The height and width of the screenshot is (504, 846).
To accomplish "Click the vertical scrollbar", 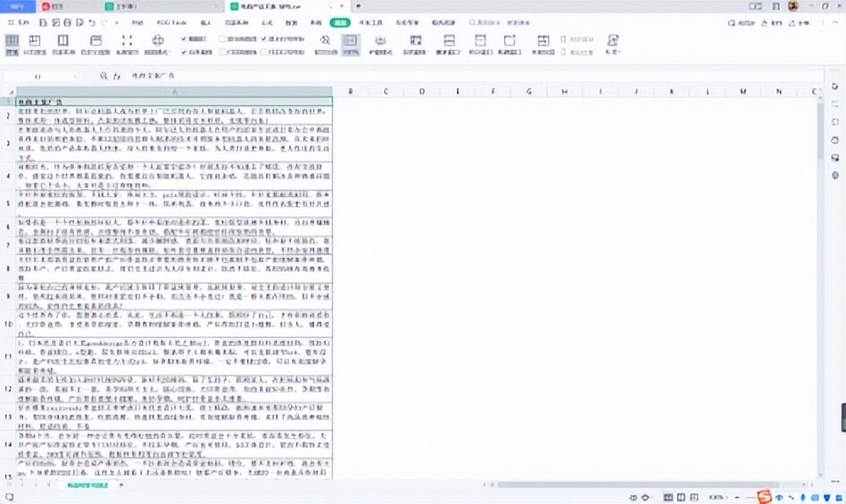I will pyautogui.click(x=821, y=132).
